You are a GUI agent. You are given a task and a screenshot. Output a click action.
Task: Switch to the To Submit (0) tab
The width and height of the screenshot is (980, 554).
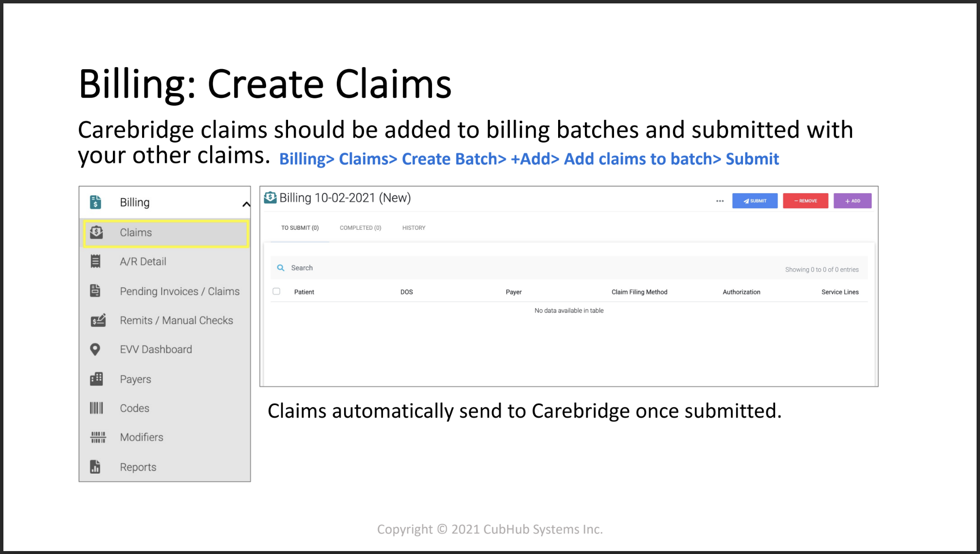pos(300,228)
